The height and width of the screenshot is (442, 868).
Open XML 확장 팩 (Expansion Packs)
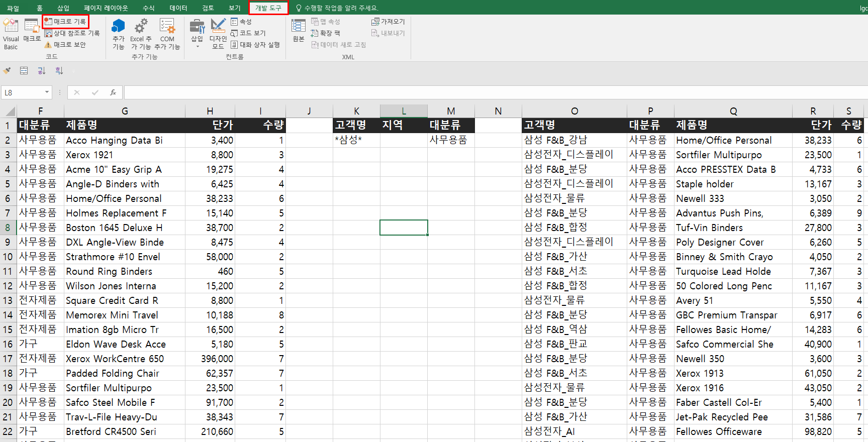point(326,33)
